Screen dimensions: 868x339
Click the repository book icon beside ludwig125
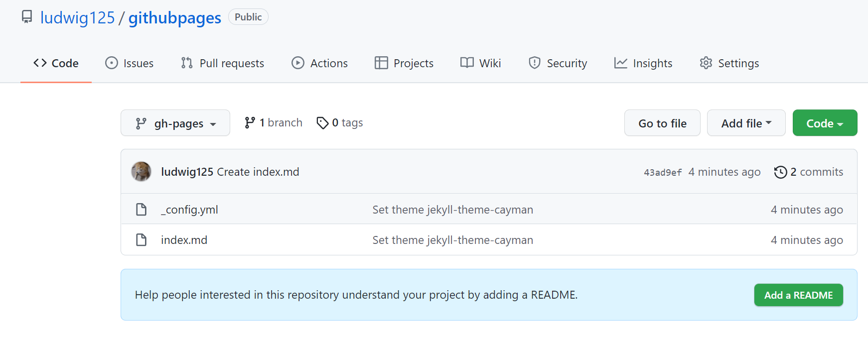(x=27, y=17)
